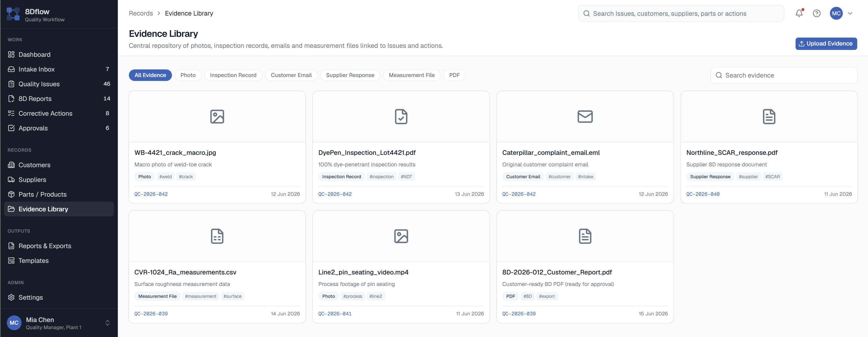Expand the MC account dropdown chevron
Image resolution: width=868 pixels, height=337 pixels.
pos(850,13)
